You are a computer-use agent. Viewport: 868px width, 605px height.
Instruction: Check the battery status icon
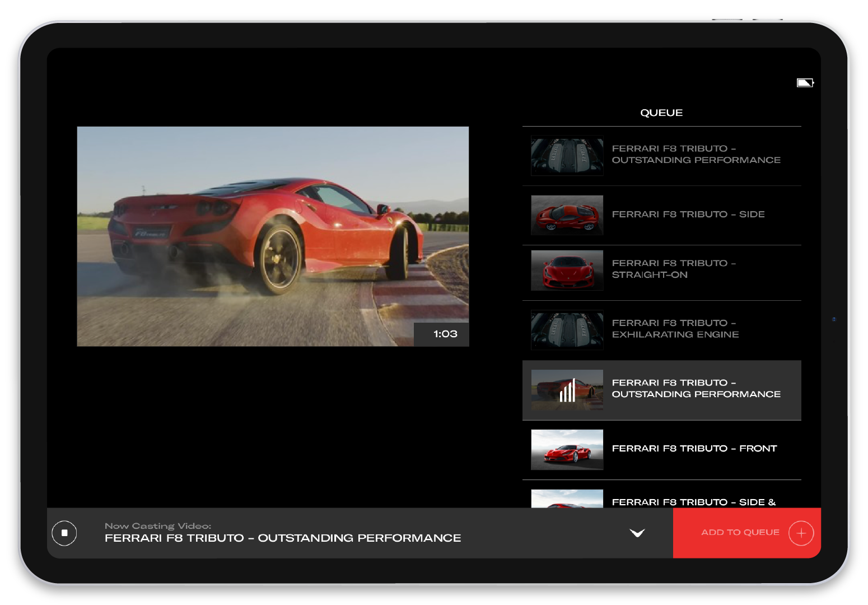point(805,83)
